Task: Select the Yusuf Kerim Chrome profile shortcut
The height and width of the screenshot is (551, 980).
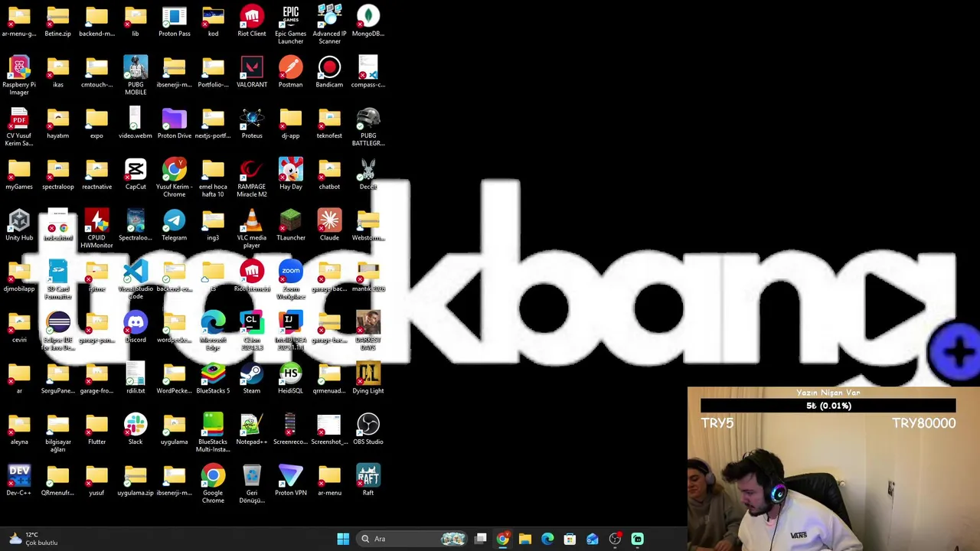Action: point(175,178)
